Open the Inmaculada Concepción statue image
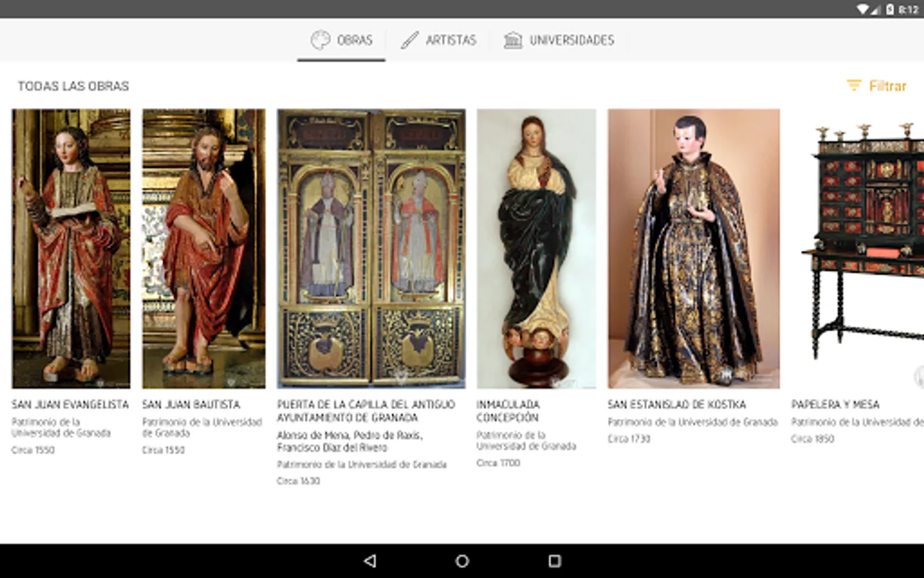924x578 pixels. click(536, 249)
